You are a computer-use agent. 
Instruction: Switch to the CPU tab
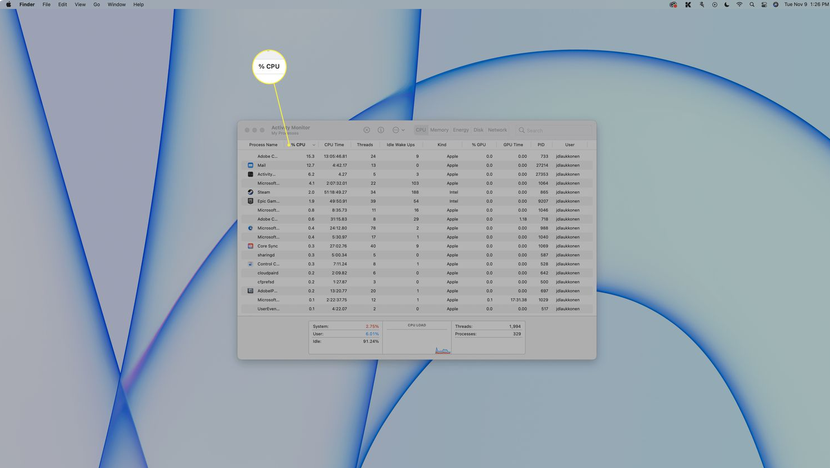(x=421, y=130)
